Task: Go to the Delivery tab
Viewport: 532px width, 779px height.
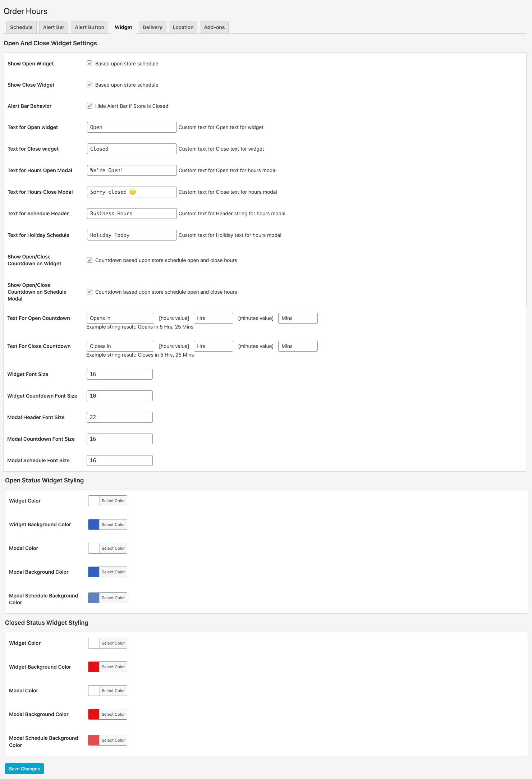Action: pyautogui.click(x=152, y=27)
